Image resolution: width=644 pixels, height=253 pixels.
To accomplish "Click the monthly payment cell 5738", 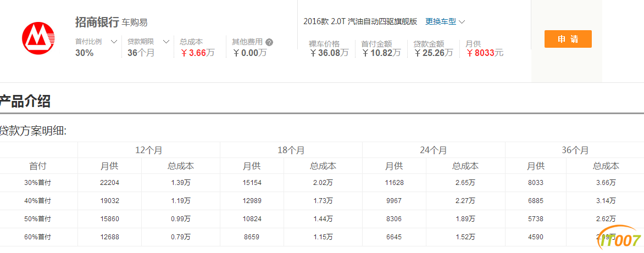I will coord(536,219).
